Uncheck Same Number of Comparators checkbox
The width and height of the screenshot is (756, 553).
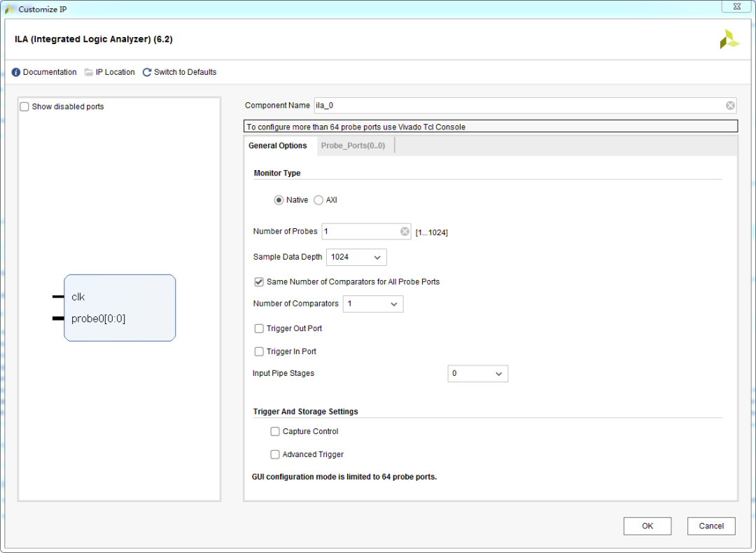[259, 282]
